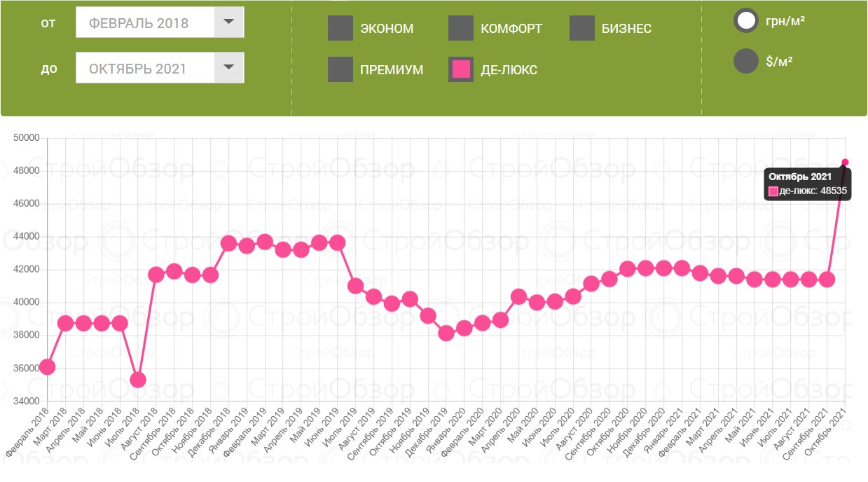
Task: Uncheck the pink Де-люкс checkbox
Action: click(461, 70)
